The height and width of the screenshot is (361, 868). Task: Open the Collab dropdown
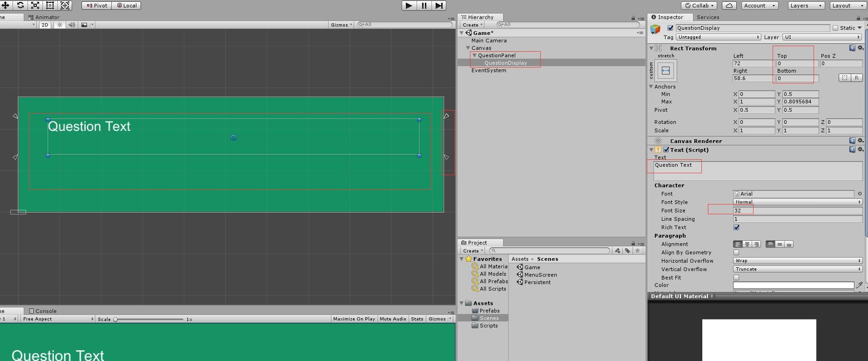point(700,6)
